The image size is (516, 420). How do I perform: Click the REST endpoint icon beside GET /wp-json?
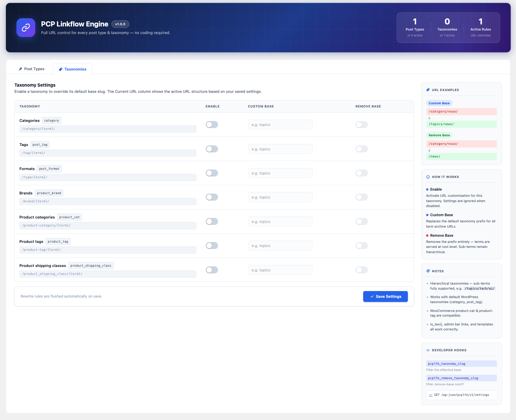431,395
